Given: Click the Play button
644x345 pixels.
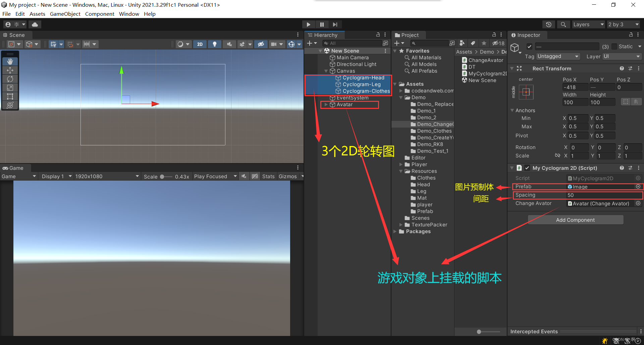Looking at the screenshot, I should [x=309, y=24].
